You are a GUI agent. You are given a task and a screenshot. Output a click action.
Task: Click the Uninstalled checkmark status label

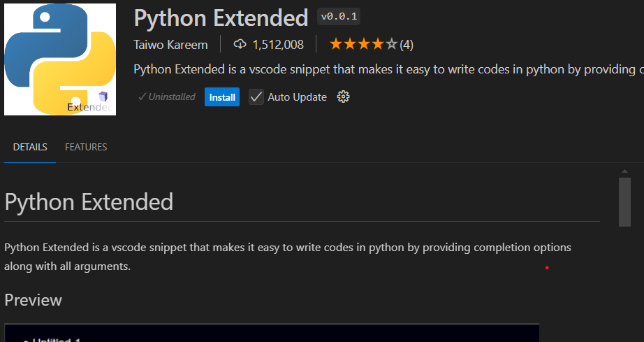tap(167, 97)
